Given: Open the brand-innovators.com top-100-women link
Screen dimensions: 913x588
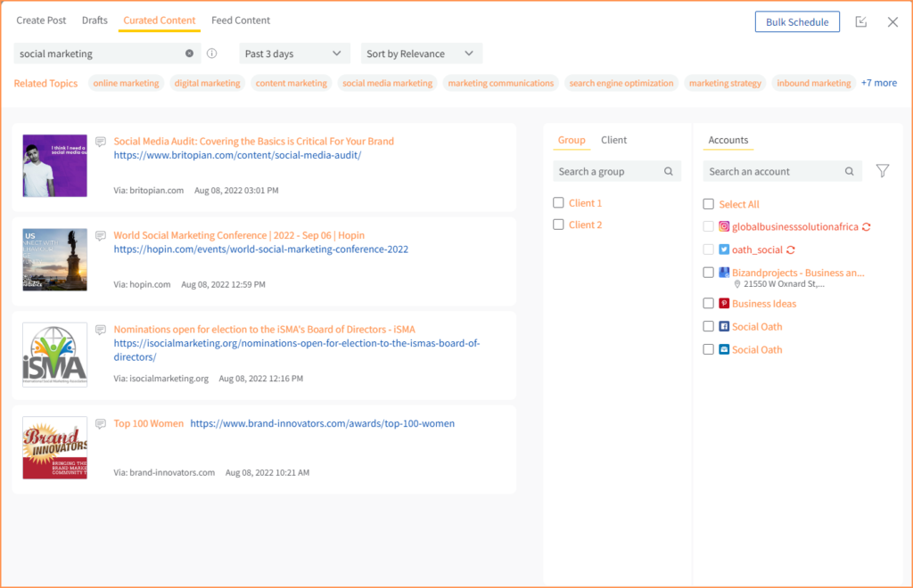Looking at the screenshot, I should [x=323, y=423].
